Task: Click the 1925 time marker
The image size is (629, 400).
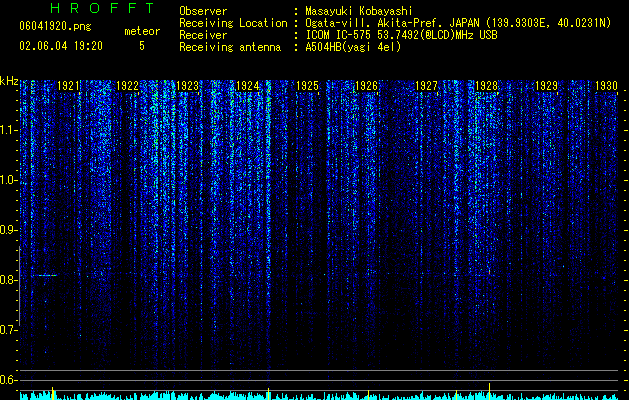Action: (x=307, y=85)
